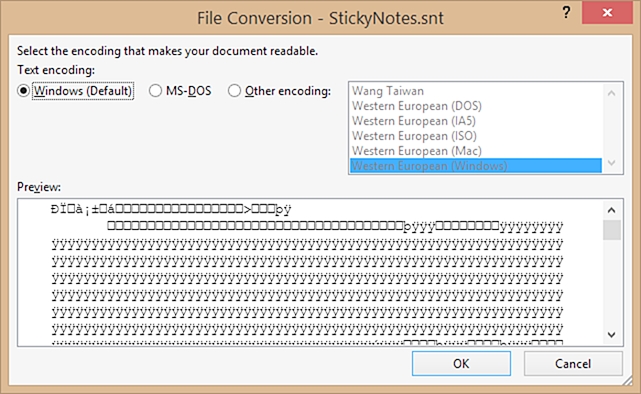641x394 pixels.
Task: Select Western European (DOS) encoding
Action: tap(476, 106)
